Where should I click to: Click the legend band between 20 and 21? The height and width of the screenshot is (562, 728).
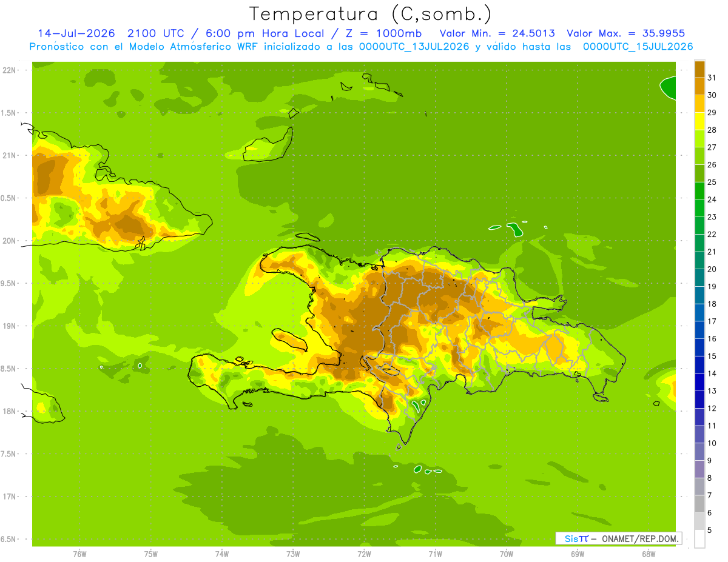(x=699, y=260)
